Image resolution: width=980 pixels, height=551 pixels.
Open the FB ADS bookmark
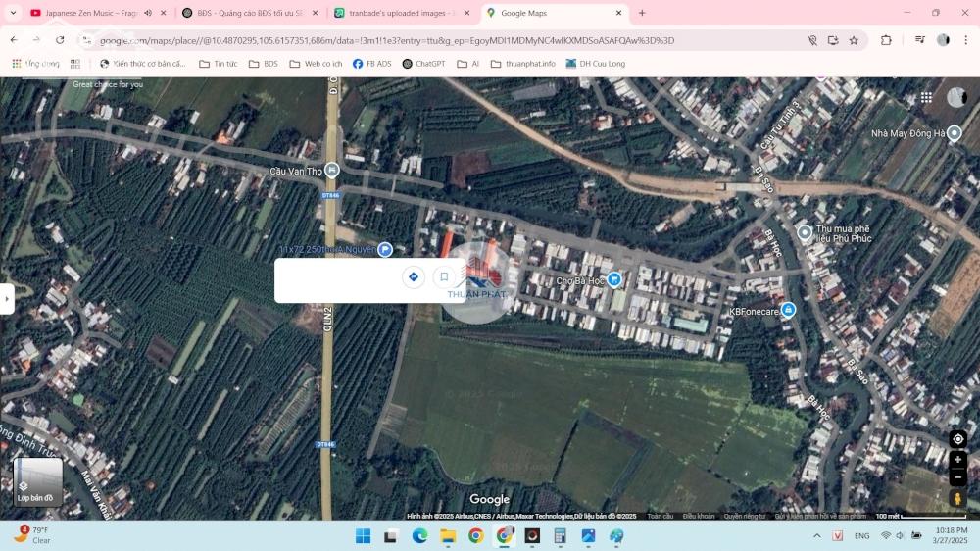click(371, 64)
